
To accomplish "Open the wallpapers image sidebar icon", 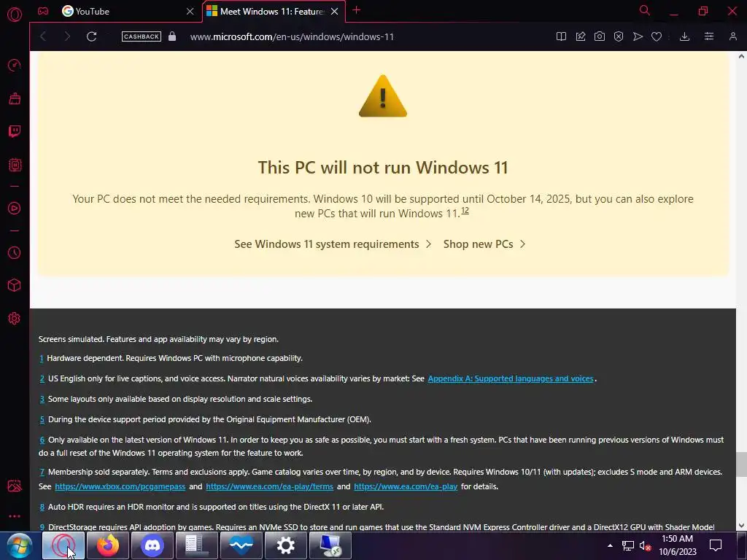I will 15,485.
